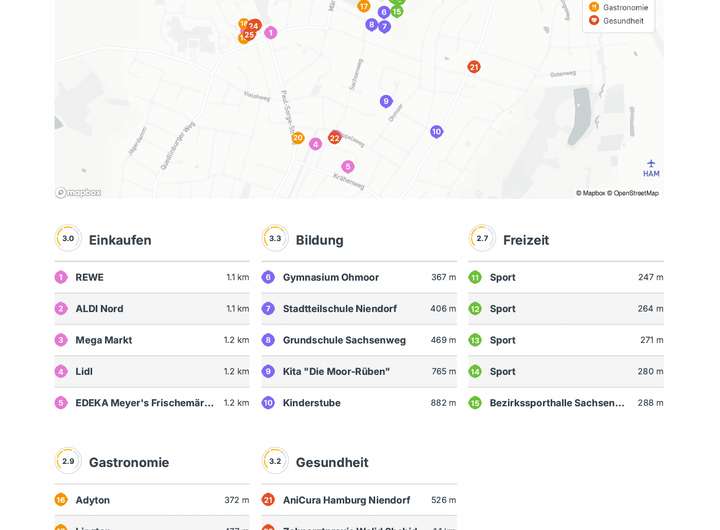The height and width of the screenshot is (530, 720).
Task: Toggle Gastronomie in the map legend
Action: point(624,7)
